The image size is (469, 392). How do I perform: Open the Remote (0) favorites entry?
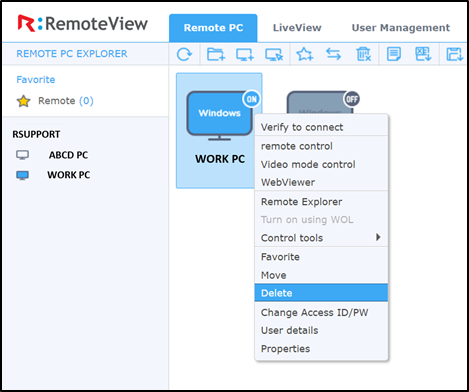coord(66,101)
